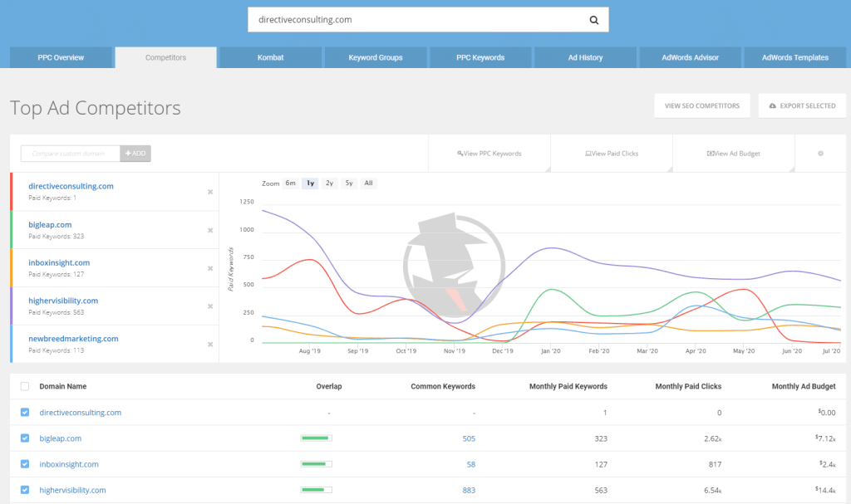Screen dimensions: 851x504
Task: Open highervisibility.com in the chart legend
Action: (63, 301)
